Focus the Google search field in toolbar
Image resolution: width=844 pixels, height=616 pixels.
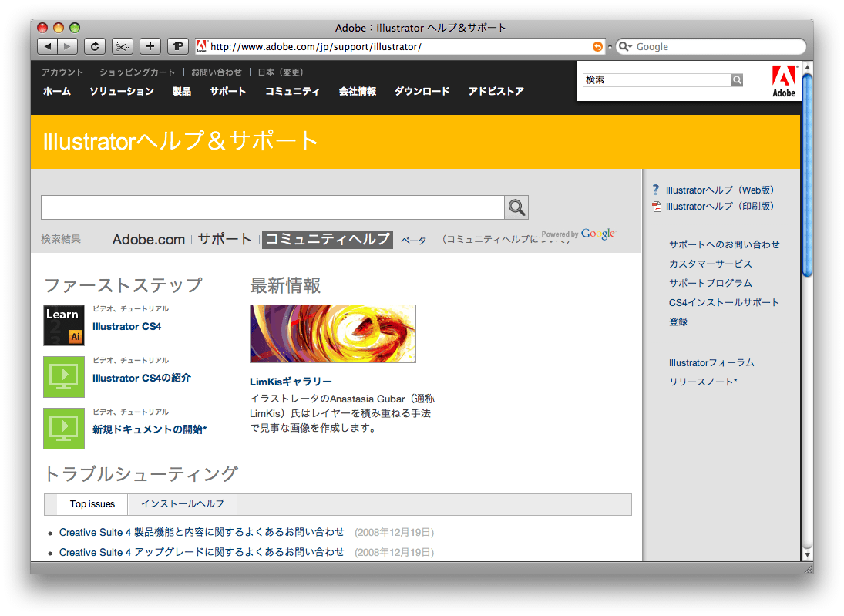coord(711,47)
